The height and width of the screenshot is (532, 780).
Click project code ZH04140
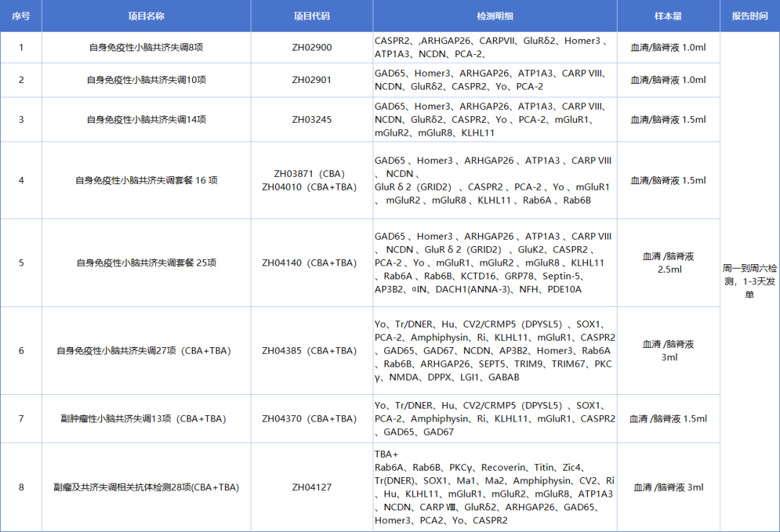[311, 261]
